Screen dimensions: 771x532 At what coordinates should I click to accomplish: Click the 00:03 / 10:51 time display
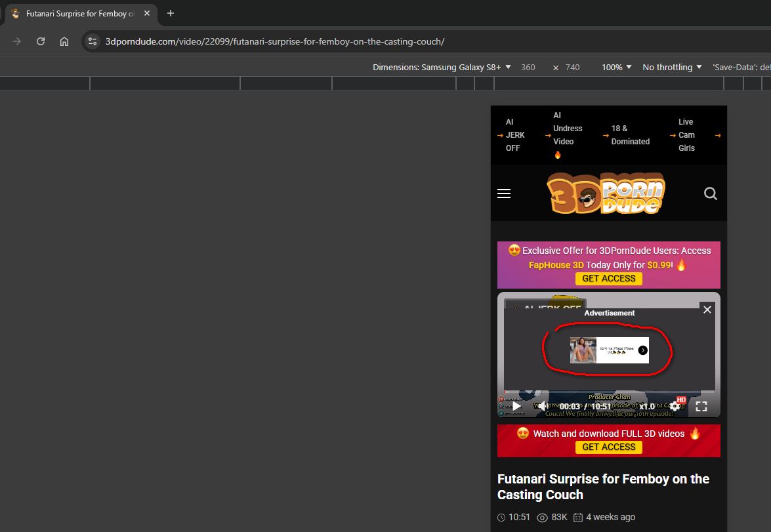pos(585,407)
